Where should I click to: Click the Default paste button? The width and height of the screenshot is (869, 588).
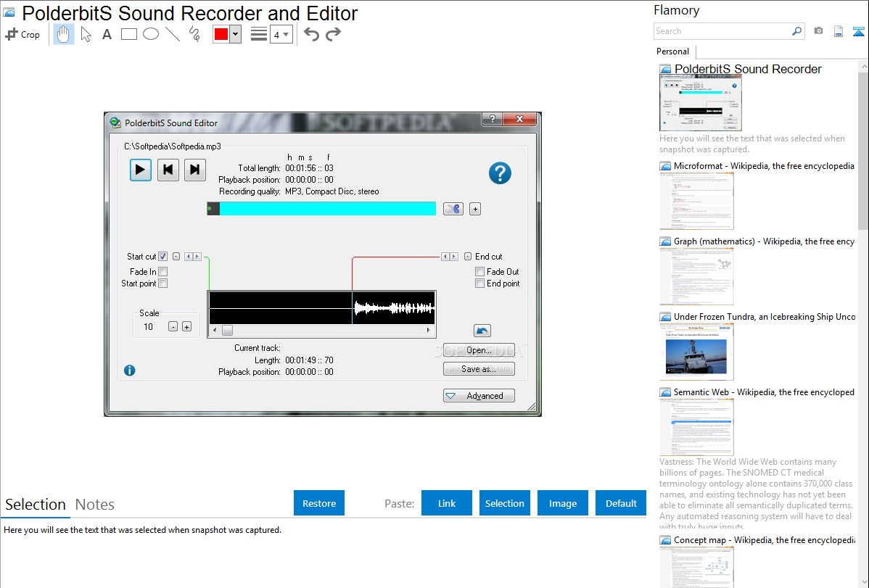621,503
